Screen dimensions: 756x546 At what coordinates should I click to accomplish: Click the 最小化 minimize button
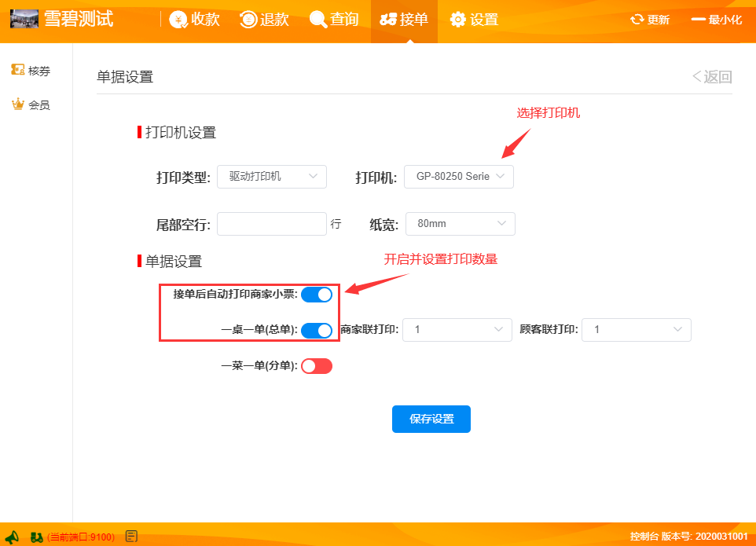(x=716, y=20)
